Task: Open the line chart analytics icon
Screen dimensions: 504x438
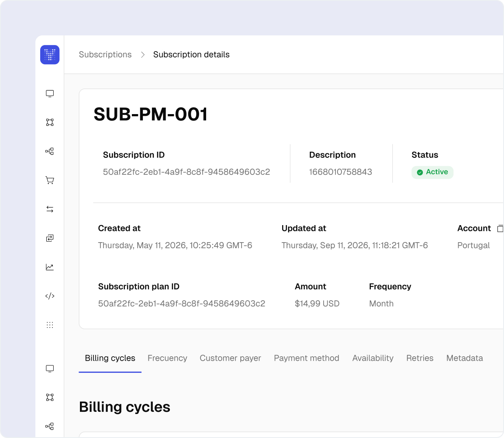Action: 50,267
